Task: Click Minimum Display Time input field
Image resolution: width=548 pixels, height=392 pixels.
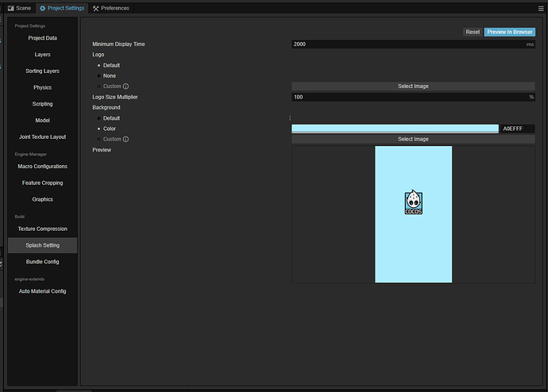Action: click(413, 44)
